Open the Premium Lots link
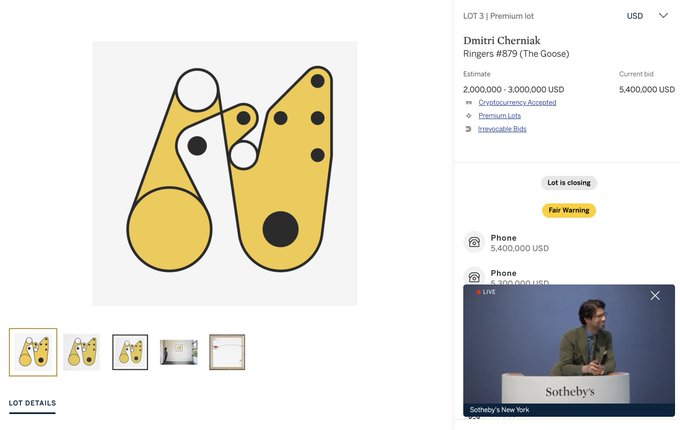The height and width of the screenshot is (430, 680). (x=500, y=116)
